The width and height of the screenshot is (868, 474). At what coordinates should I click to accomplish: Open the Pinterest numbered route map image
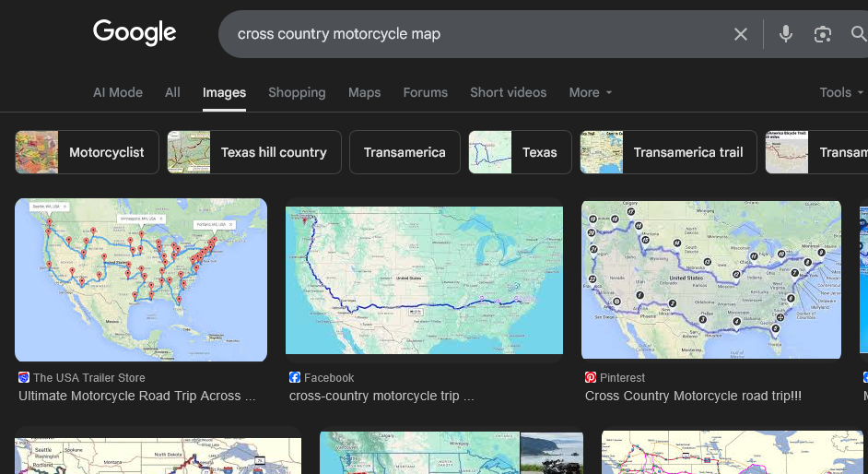(x=710, y=279)
